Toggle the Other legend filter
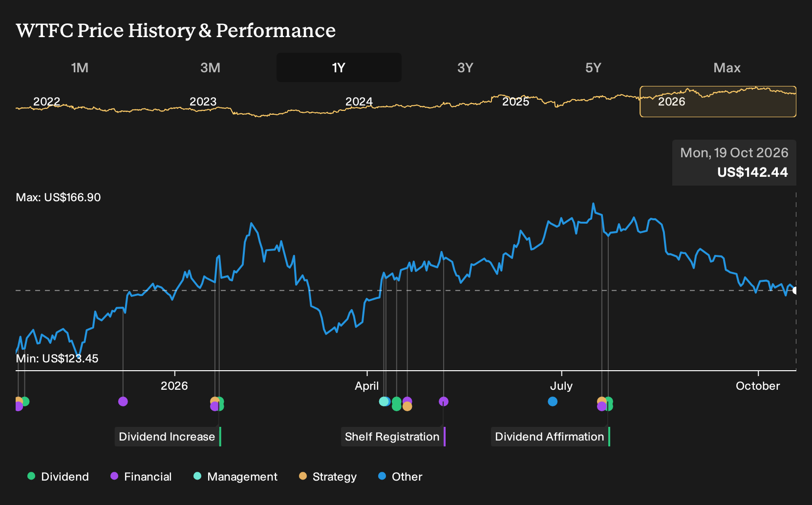The height and width of the screenshot is (505, 812). coord(400,477)
